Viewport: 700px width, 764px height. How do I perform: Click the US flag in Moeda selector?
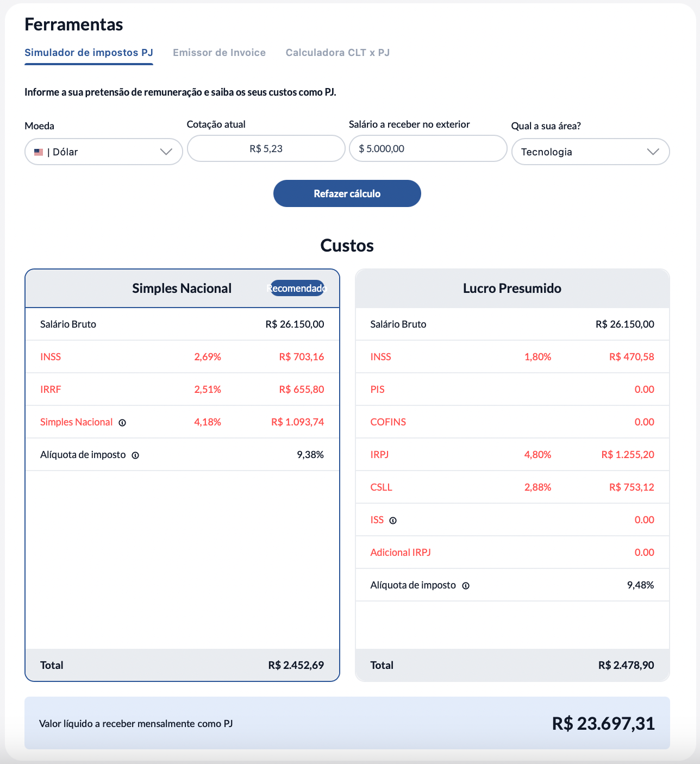pos(39,152)
